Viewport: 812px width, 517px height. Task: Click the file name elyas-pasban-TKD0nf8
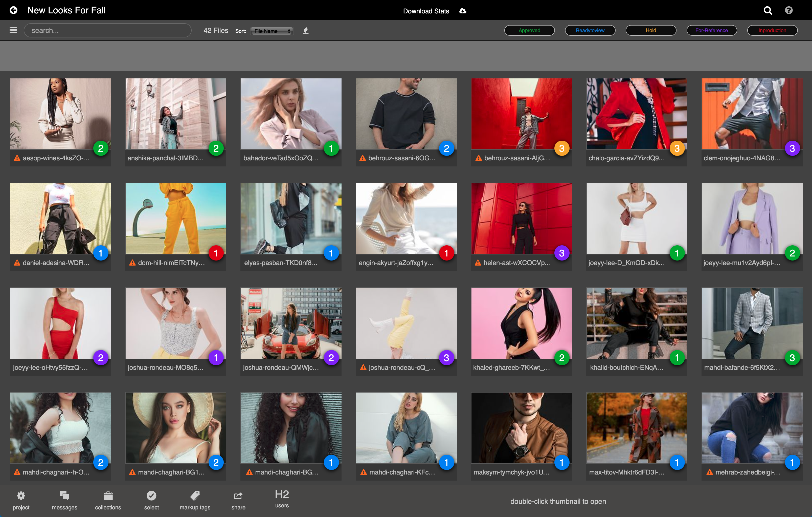click(x=281, y=263)
